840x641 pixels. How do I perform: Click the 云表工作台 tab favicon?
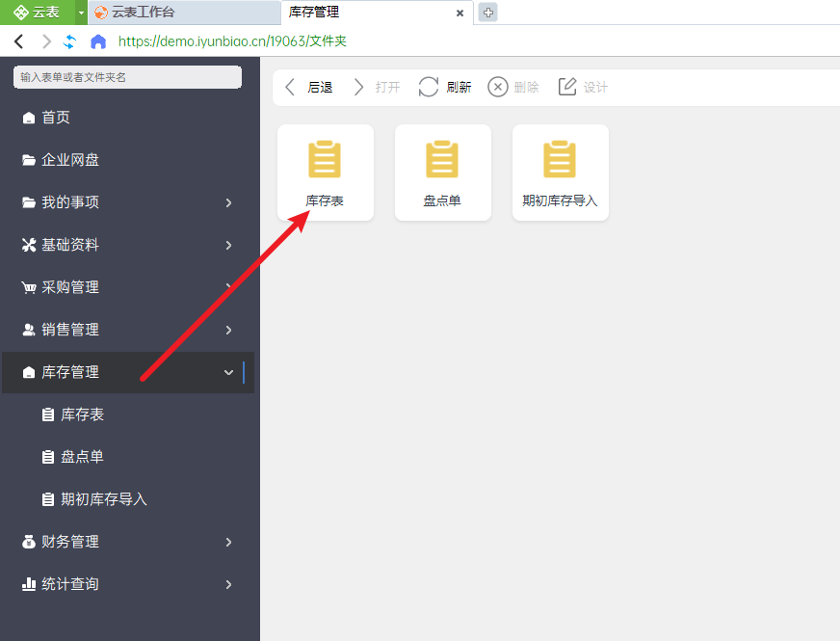tap(101, 13)
